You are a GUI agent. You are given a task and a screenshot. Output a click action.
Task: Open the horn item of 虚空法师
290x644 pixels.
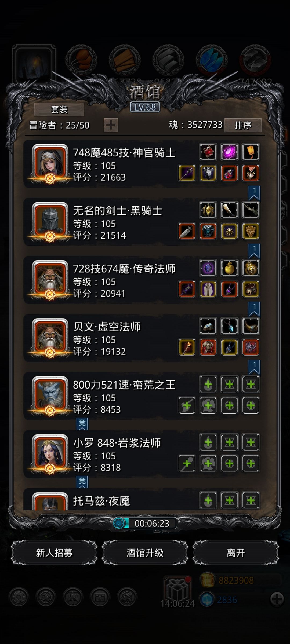251,326
